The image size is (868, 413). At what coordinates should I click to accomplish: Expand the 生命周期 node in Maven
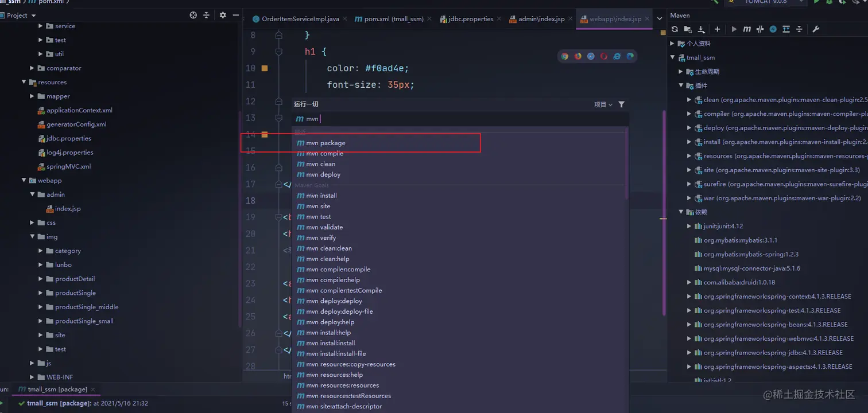click(681, 72)
